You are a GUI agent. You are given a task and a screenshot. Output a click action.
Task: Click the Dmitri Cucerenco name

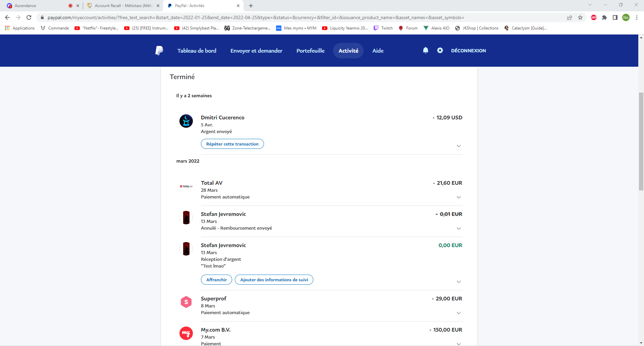(x=222, y=118)
